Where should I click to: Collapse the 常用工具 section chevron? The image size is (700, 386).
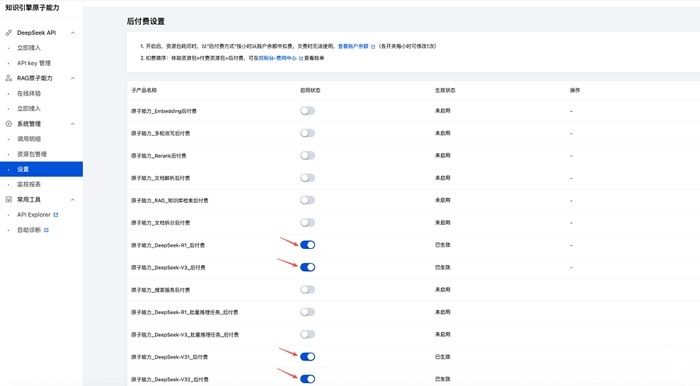pos(73,199)
